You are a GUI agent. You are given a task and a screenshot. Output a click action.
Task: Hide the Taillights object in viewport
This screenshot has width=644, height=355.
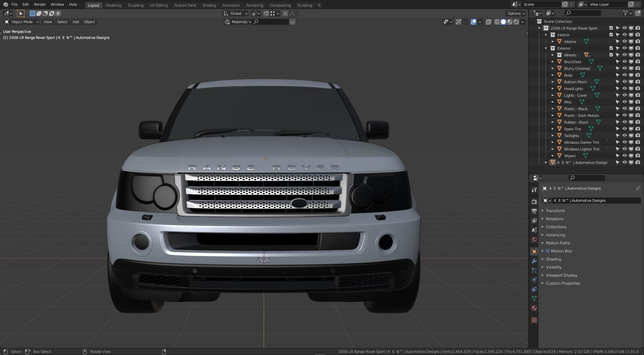pos(625,135)
